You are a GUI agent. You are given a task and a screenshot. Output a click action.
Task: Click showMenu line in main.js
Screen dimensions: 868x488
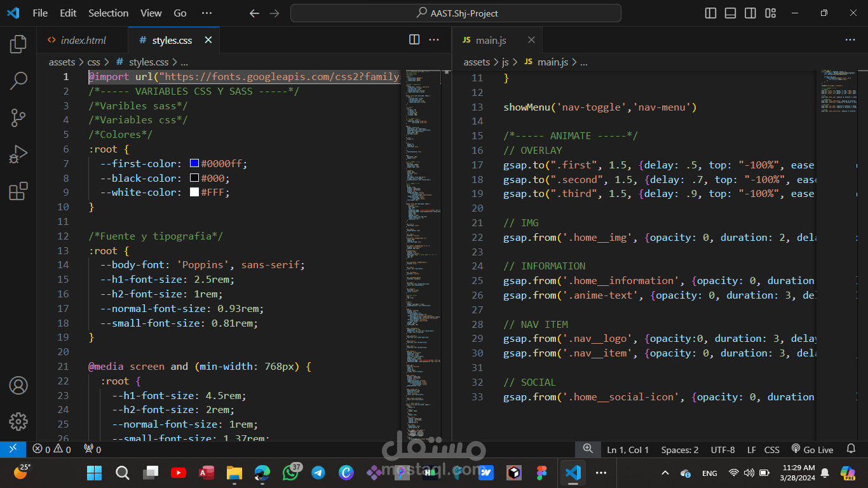(x=600, y=107)
